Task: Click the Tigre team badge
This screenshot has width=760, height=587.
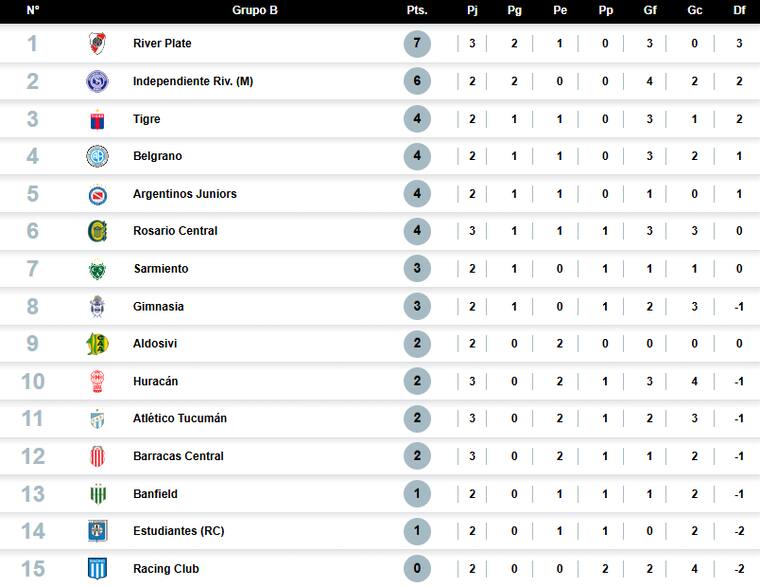Action: tap(97, 119)
